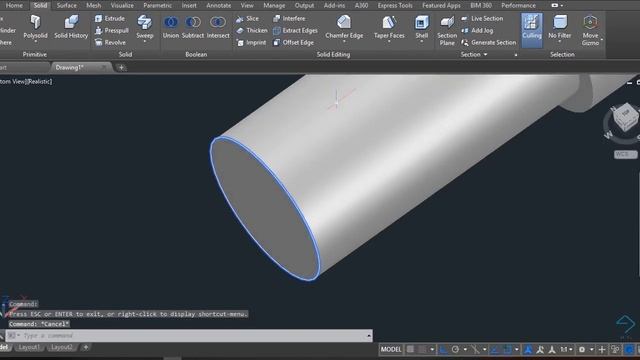
Task: Toggle snap mode in status bar
Action: tap(422, 349)
